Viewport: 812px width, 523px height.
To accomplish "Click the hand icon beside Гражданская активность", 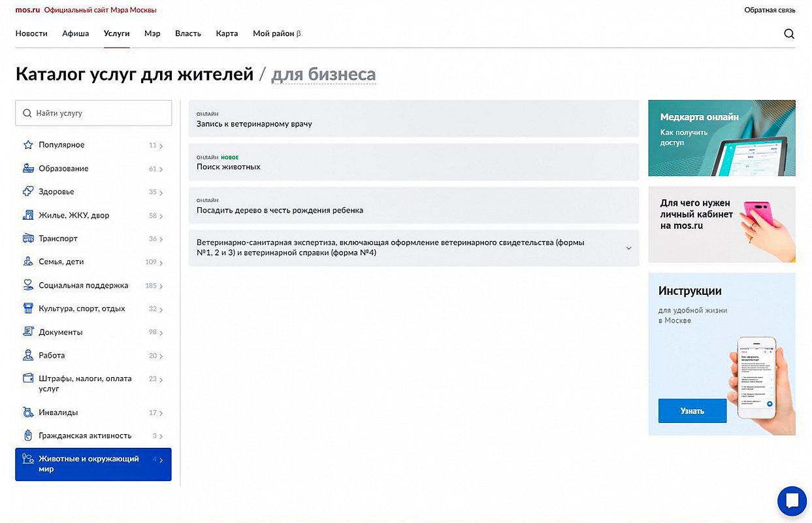I will click(x=28, y=435).
